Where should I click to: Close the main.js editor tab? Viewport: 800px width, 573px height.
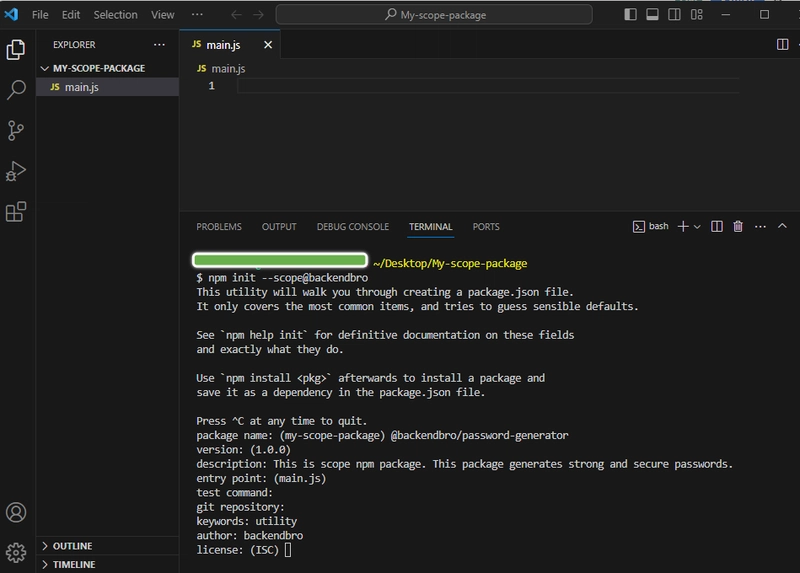click(x=267, y=45)
